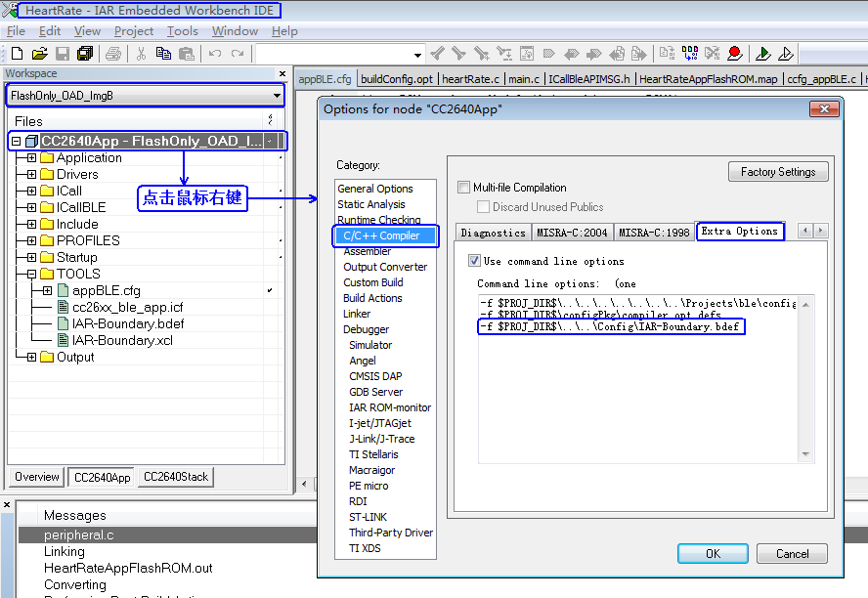Select the Debugger category
Viewport: 868px width, 598px height.
click(366, 329)
